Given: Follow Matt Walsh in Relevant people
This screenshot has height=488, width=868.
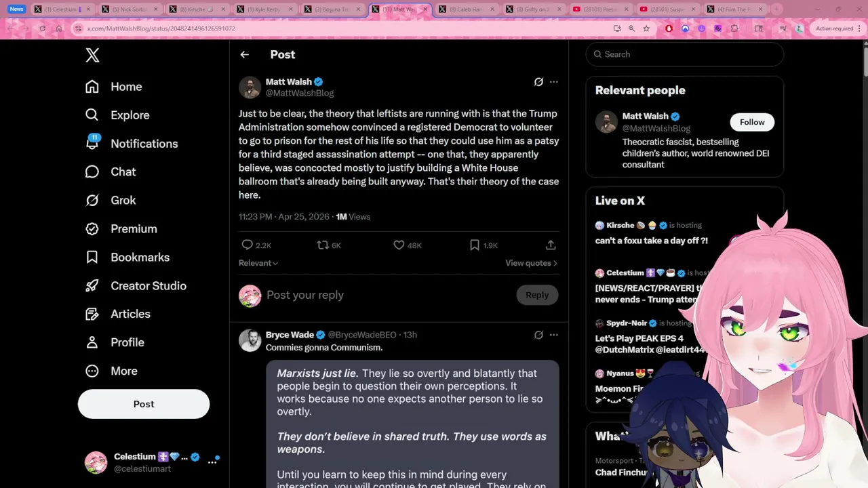Looking at the screenshot, I should 752,122.
